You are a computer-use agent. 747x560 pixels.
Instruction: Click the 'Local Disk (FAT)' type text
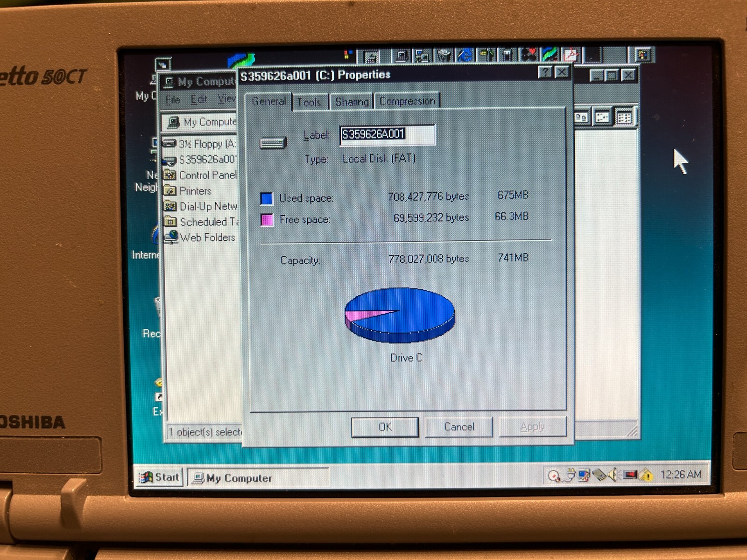click(x=379, y=159)
